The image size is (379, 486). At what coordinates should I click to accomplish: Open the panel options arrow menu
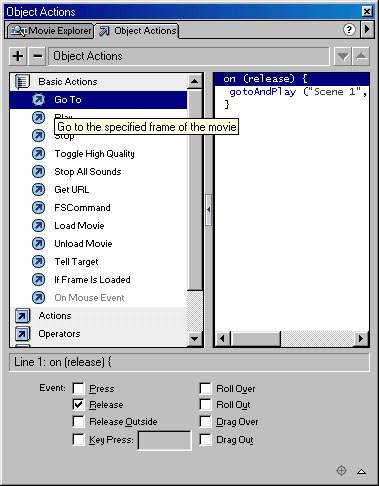click(x=367, y=29)
